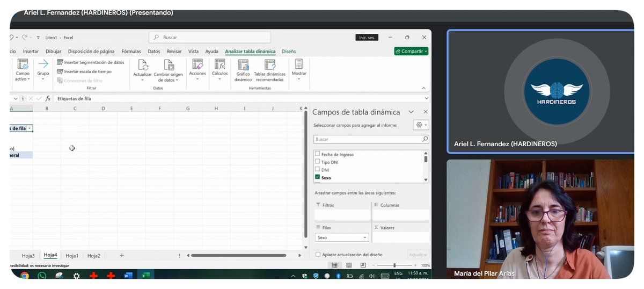Click the Cambiar origen de datos icon
Screen dimensions: 644x289
pos(169,64)
